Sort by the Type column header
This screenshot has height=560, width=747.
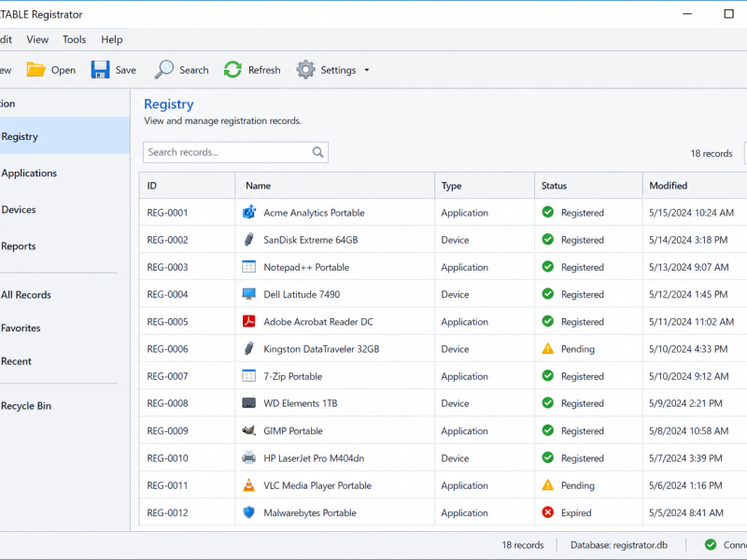click(485, 186)
